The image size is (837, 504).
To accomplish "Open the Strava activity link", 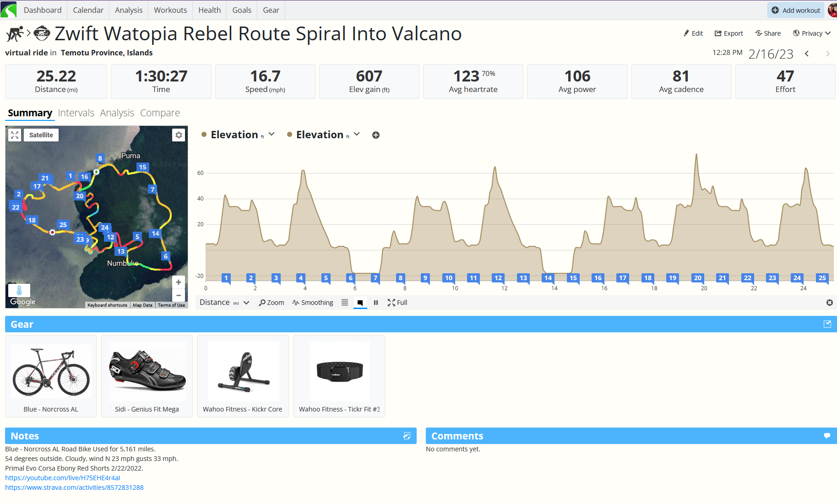I will [74, 488].
